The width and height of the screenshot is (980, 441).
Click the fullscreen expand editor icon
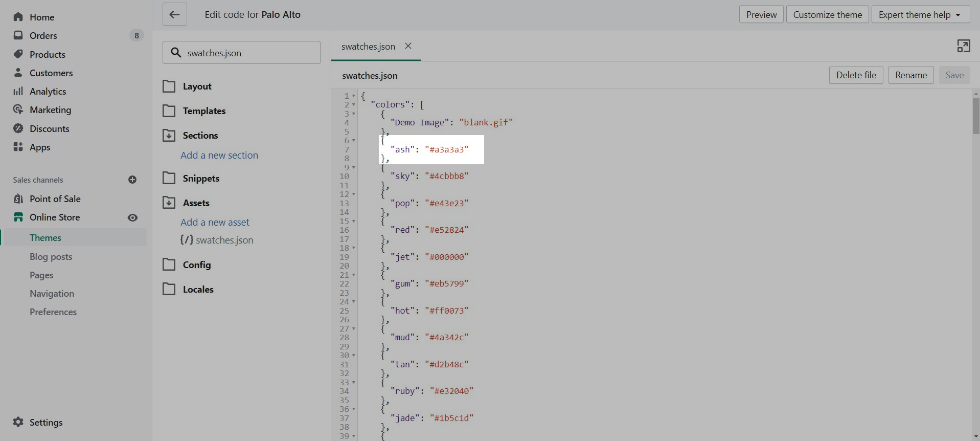click(963, 46)
